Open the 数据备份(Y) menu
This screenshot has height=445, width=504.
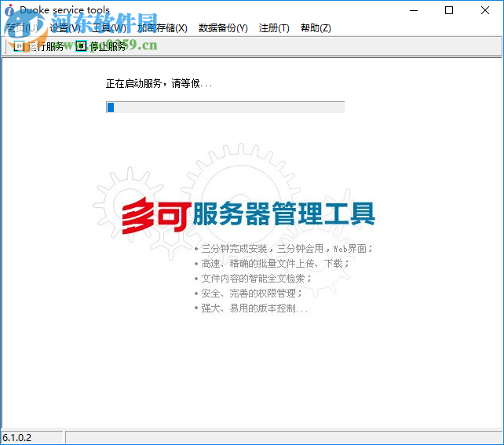(223, 28)
